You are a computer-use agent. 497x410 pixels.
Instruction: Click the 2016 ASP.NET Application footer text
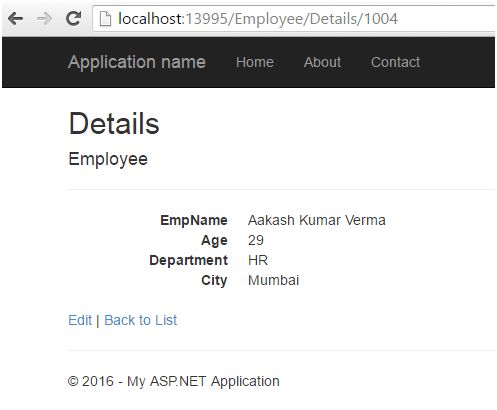(x=173, y=381)
